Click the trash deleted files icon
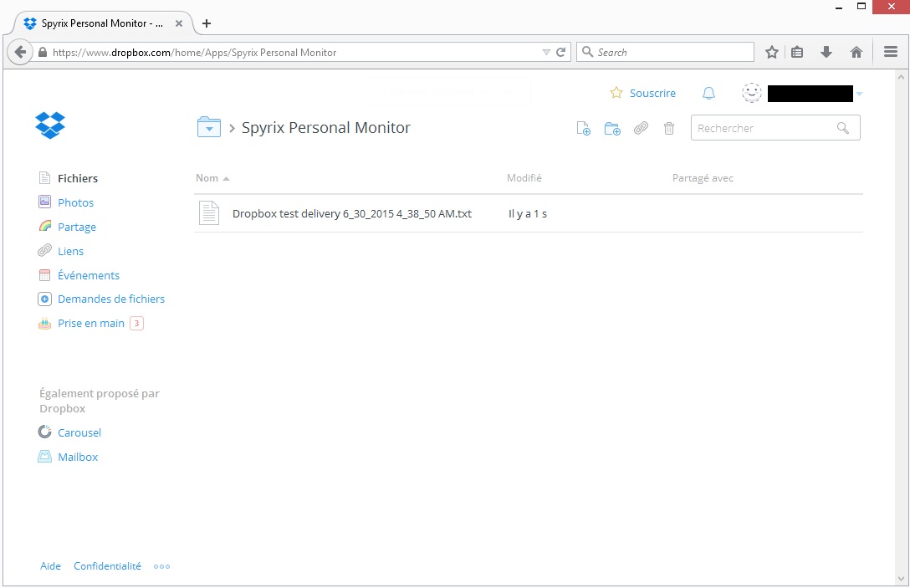Viewport: 910px width, 588px height. 669,128
